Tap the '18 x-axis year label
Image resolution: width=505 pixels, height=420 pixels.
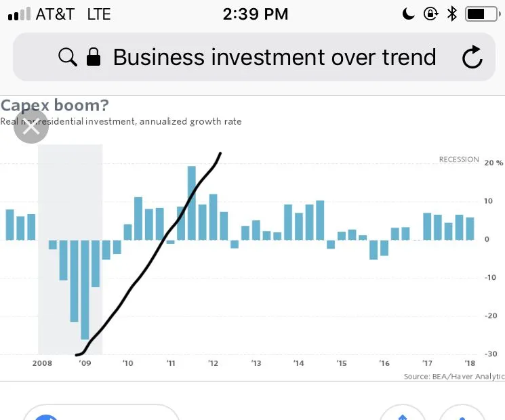469,364
